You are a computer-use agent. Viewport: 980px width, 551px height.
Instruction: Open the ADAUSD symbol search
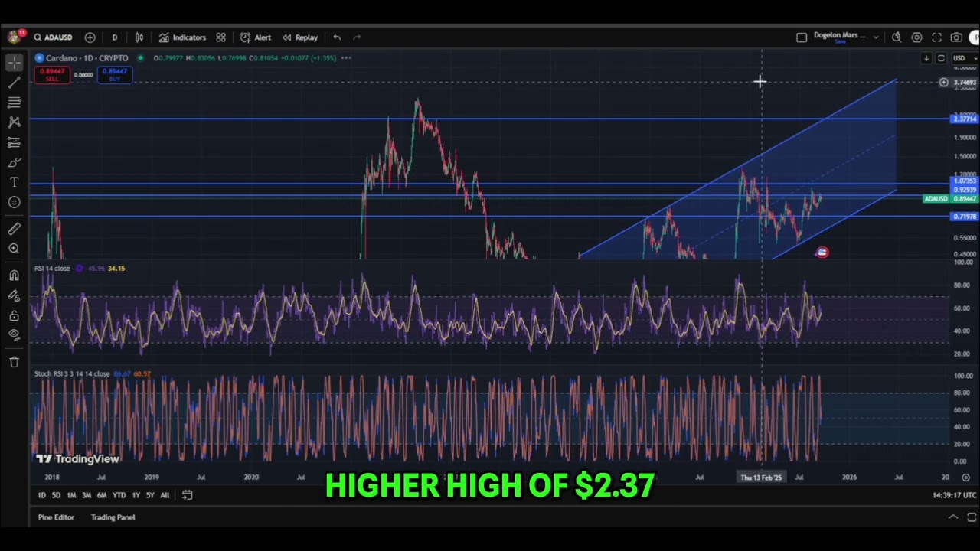click(x=53, y=37)
